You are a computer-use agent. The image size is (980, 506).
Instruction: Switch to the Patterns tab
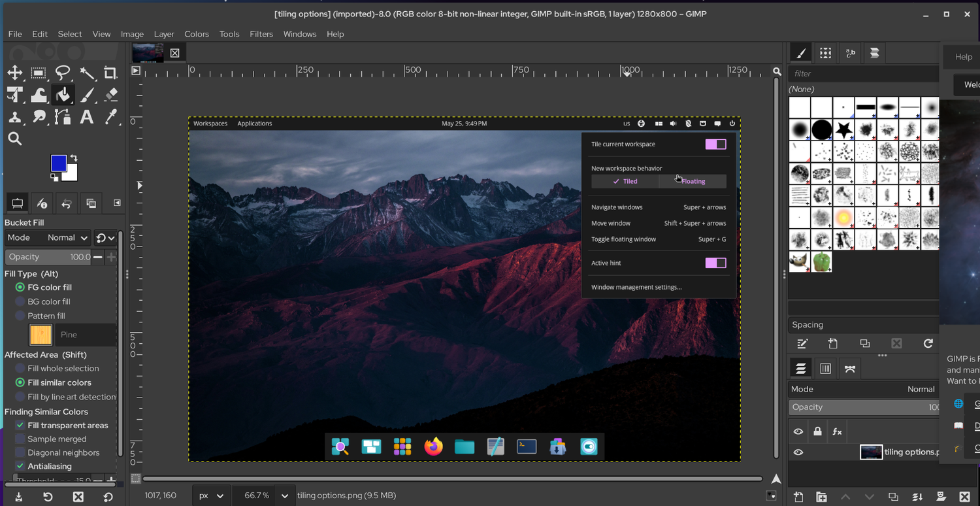pos(826,54)
